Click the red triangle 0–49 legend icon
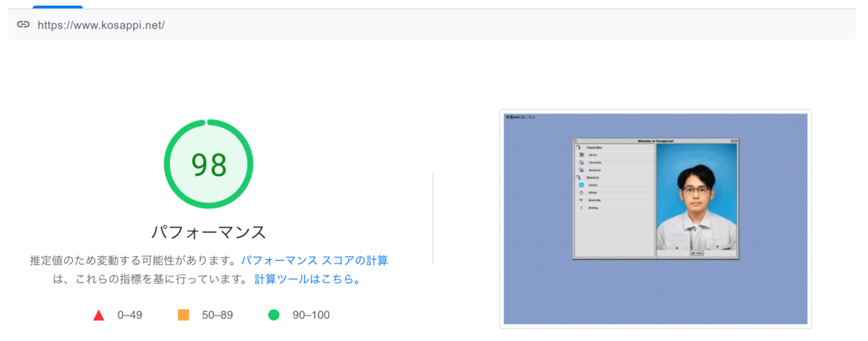 click(x=99, y=315)
